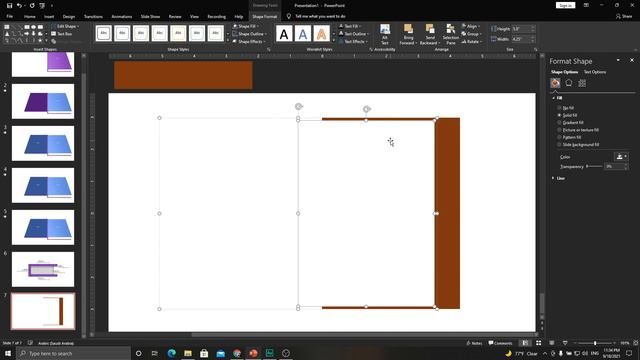Open Microsoft Store from the taskbar

pos(204,353)
